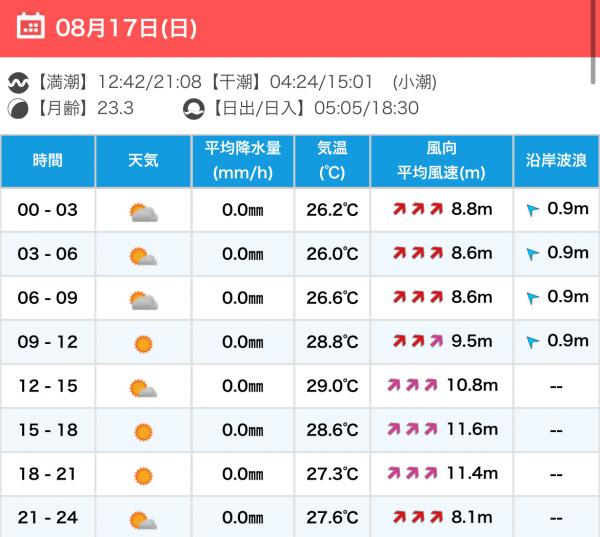Click the 29.0℃ temperature value
Viewport: 600px width, 537px height.
[x=332, y=386]
